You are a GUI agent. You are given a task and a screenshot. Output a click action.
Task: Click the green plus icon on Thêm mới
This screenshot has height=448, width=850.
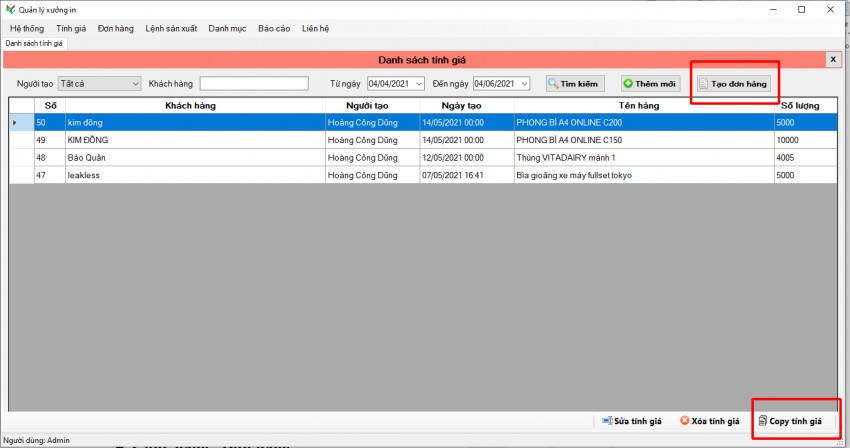[x=629, y=84]
